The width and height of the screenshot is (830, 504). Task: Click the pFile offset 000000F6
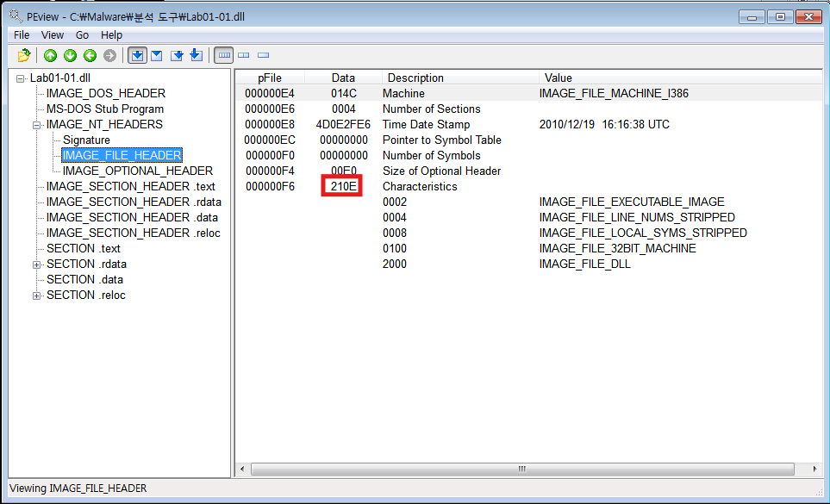(x=270, y=187)
